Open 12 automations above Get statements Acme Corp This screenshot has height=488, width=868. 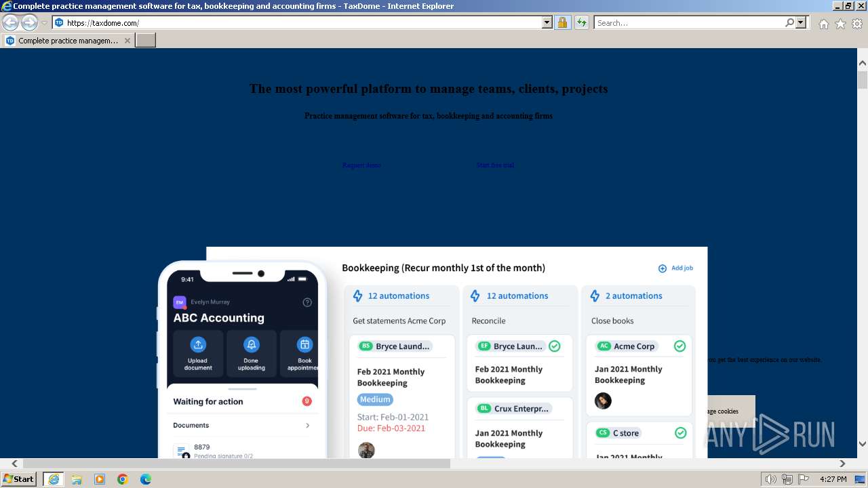[x=399, y=296]
